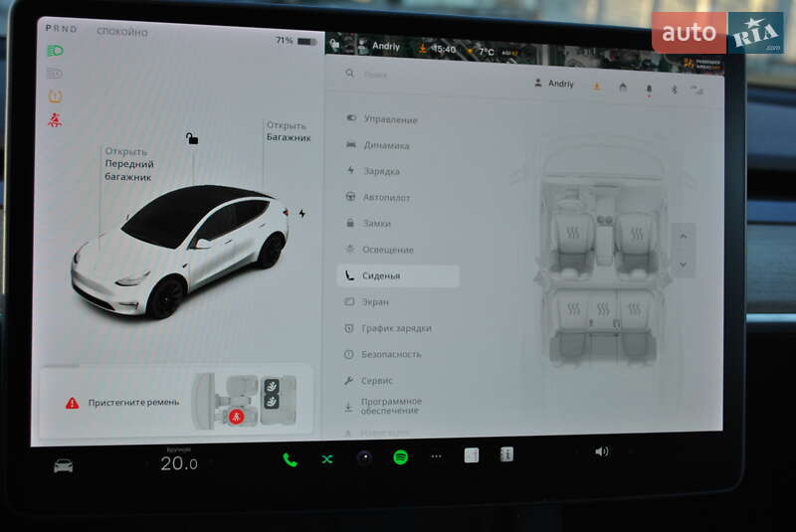Open the Замки menu
Viewport: 796px width, 532px height.
(368, 223)
